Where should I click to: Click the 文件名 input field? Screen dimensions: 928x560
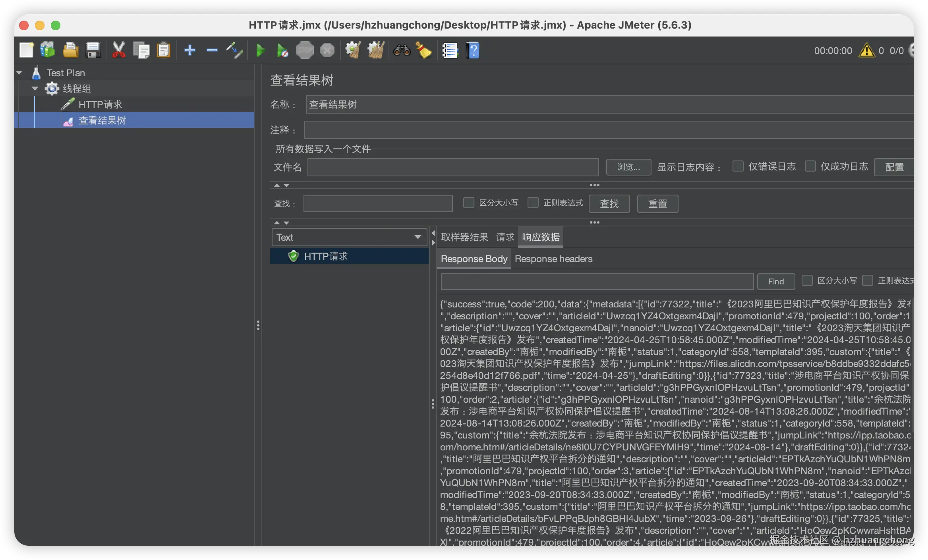453,167
